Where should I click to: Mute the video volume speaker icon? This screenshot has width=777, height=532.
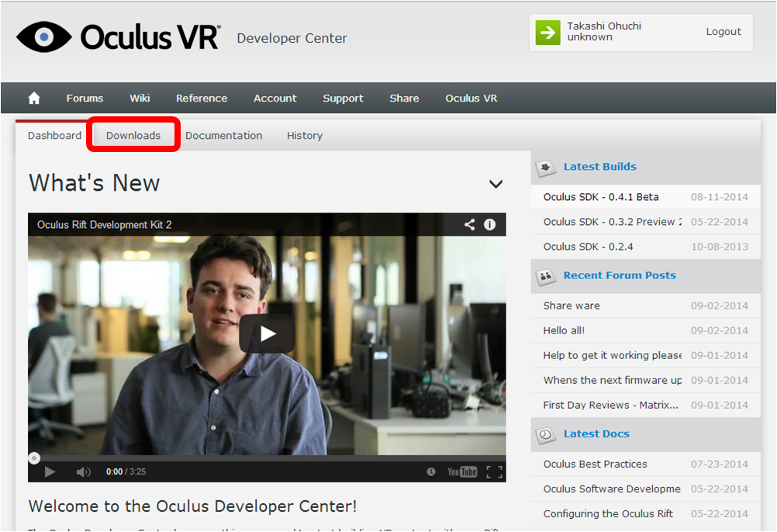[83, 472]
